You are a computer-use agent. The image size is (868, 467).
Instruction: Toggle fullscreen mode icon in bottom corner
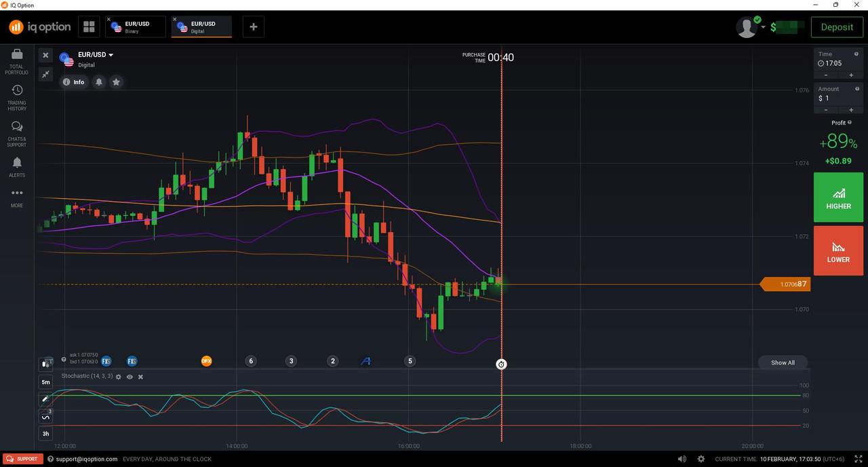pos(859,459)
